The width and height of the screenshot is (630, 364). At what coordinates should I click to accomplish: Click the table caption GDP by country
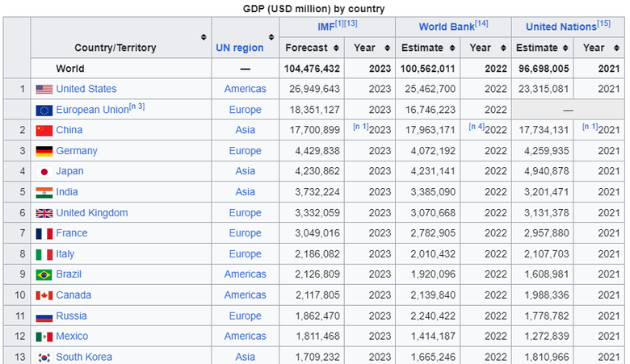click(x=314, y=9)
